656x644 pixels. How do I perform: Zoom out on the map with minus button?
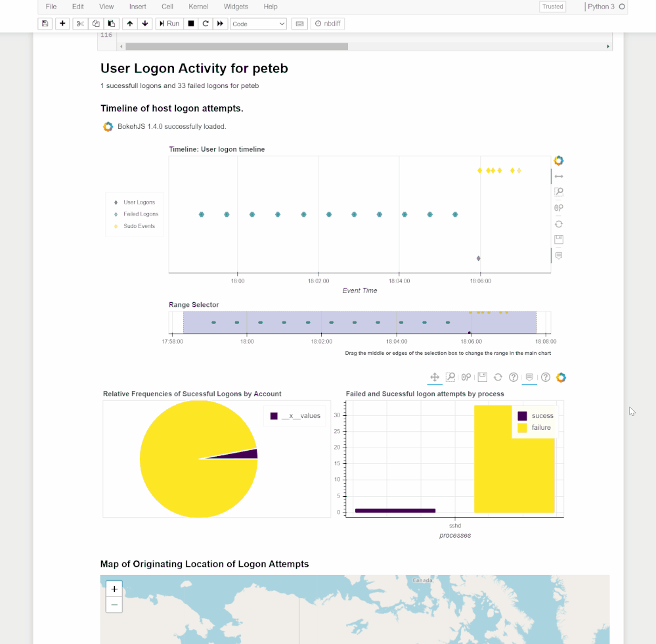(x=114, y=605)
